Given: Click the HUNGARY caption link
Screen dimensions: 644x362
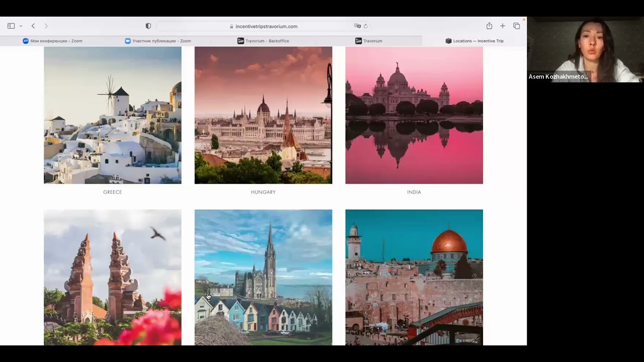Looking at the screenshot, I should [x=263, y=192].
